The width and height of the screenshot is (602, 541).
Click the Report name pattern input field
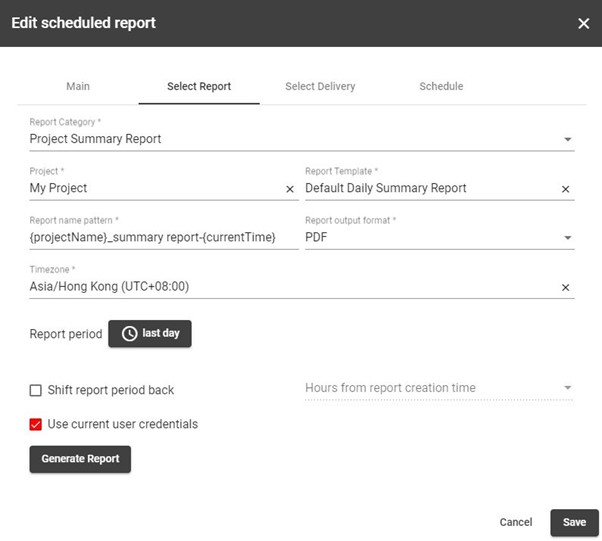164,237
